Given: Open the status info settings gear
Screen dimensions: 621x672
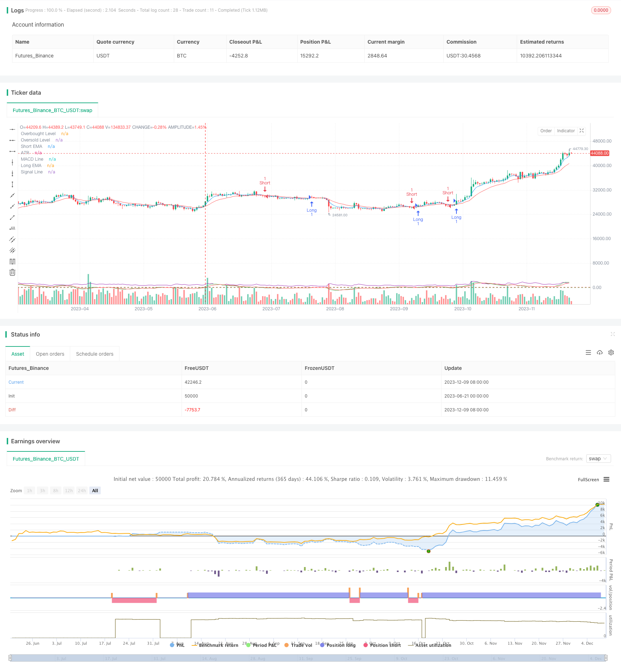Looking at the screenshot, I should pyautogui.click(x=611, y=352).
